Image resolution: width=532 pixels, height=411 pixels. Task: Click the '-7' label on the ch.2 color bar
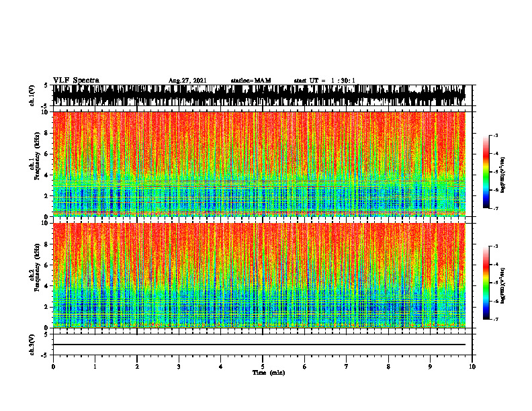(x=496, y=319)
